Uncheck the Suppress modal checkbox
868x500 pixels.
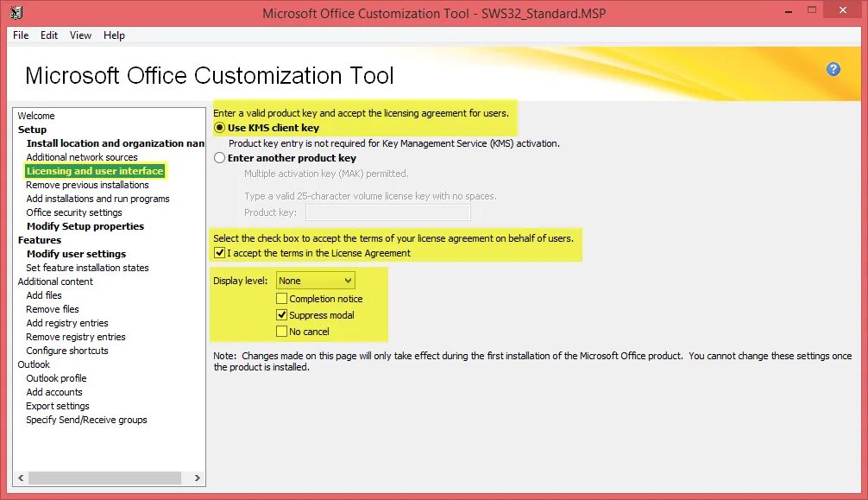282,315
